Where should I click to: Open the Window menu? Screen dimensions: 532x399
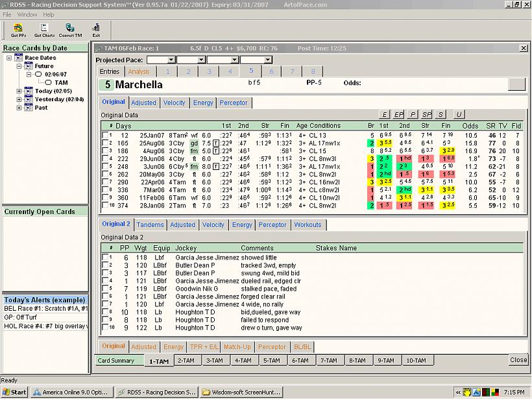27,14
